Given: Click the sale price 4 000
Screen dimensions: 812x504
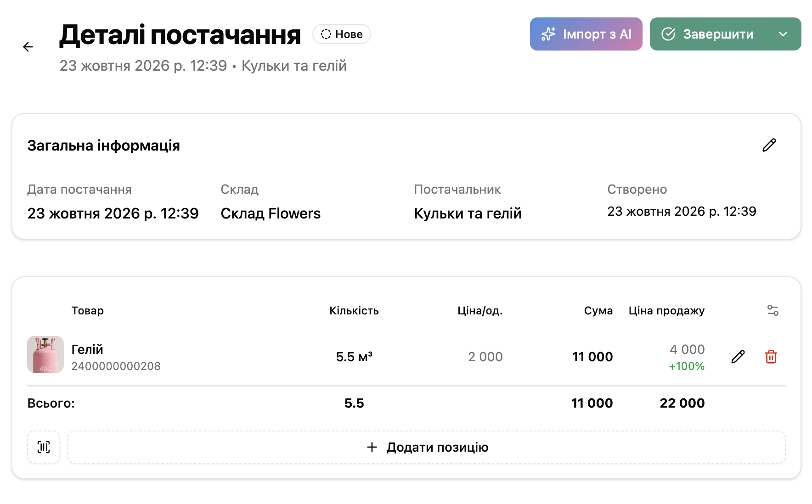Looking at the screenshot, I should [687, 349].
